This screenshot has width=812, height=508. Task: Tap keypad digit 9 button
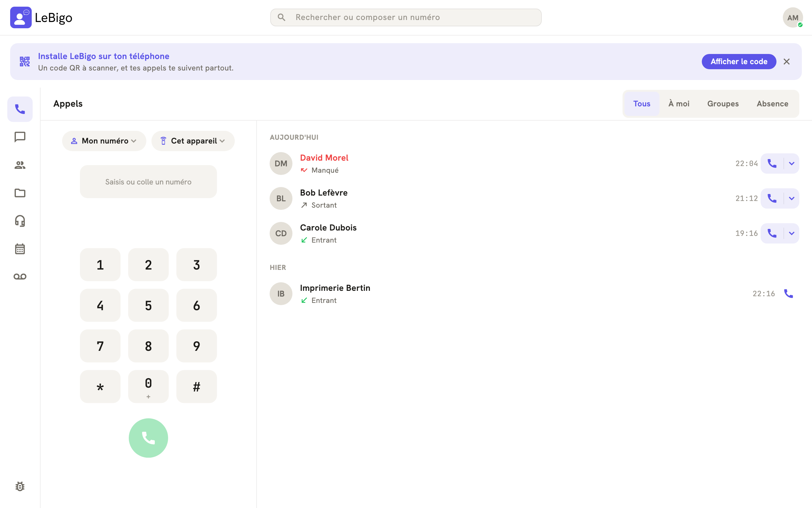point(197,346)
